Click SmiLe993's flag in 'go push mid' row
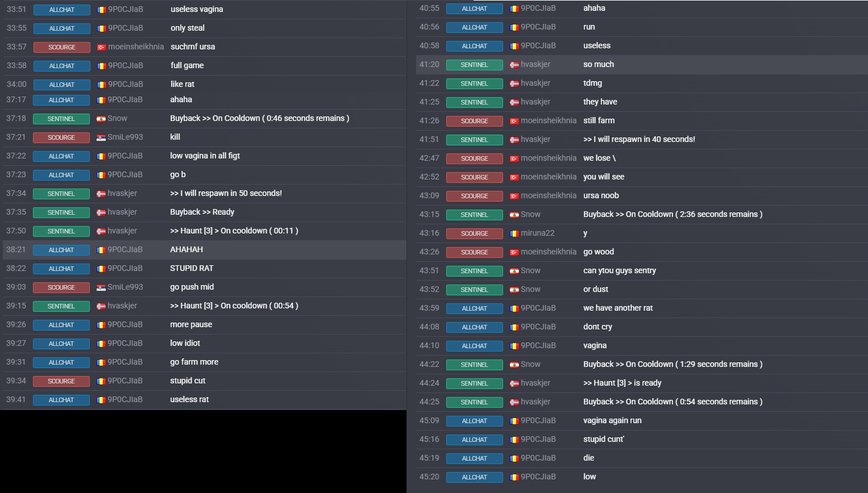Image resolution: width=868 pixels, height=493 pixels. coord(101,287)
